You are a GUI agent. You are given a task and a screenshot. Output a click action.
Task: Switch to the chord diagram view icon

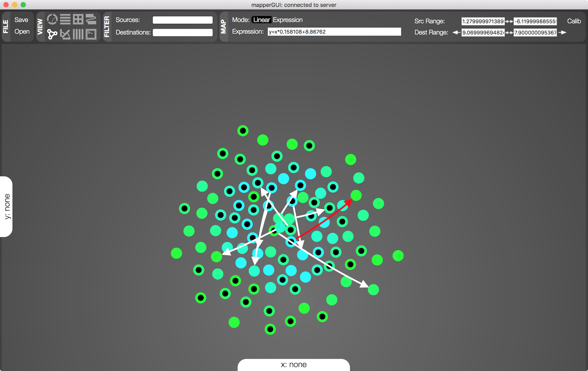pos(52,19)
